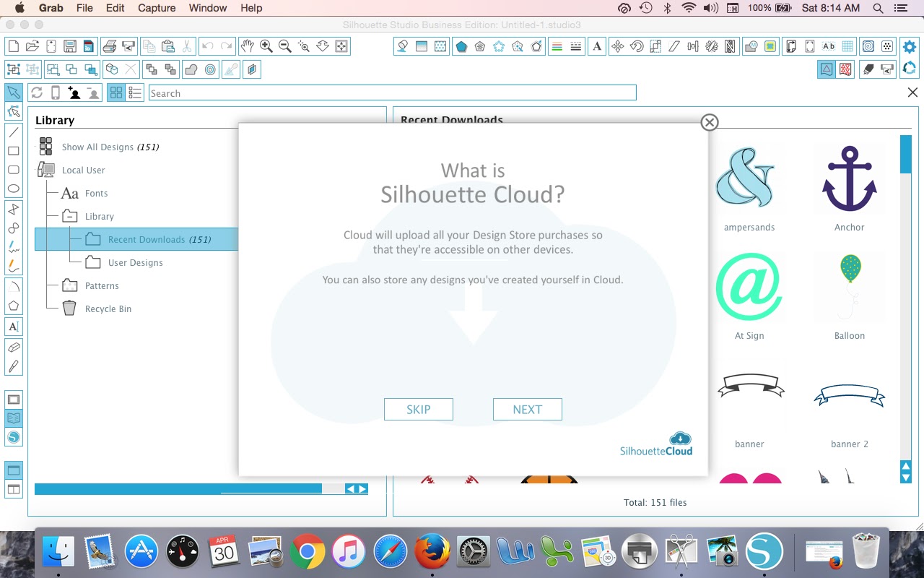Zoom in using the magnifier toolbar icon
The width and height of the screenshot is (924, 578).
266,46
